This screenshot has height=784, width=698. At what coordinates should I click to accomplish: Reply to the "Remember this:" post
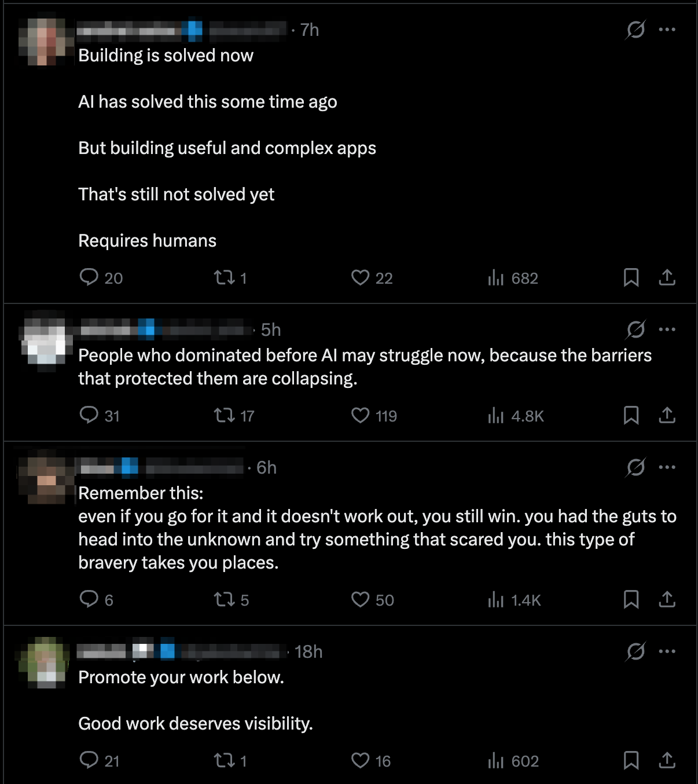89,599
